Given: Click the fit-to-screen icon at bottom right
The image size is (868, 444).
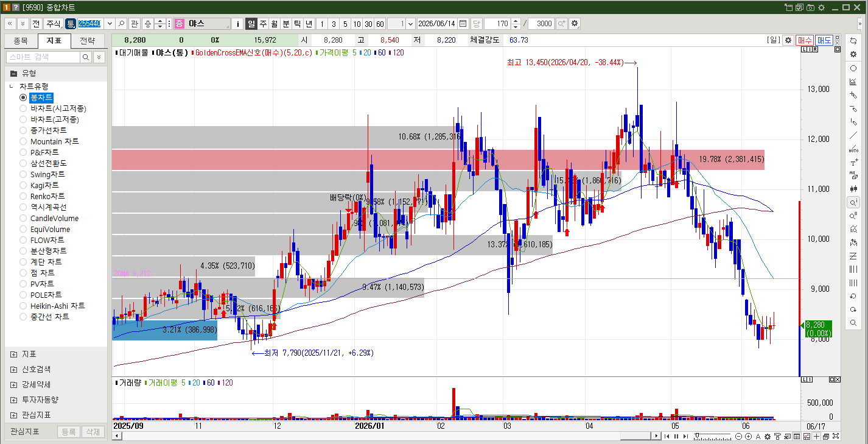Looking at the screenshot, I should point(836,436).
